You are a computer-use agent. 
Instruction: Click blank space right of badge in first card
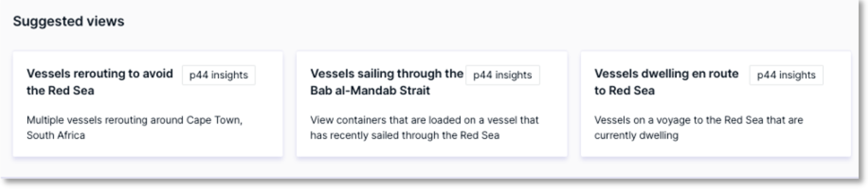269,75
